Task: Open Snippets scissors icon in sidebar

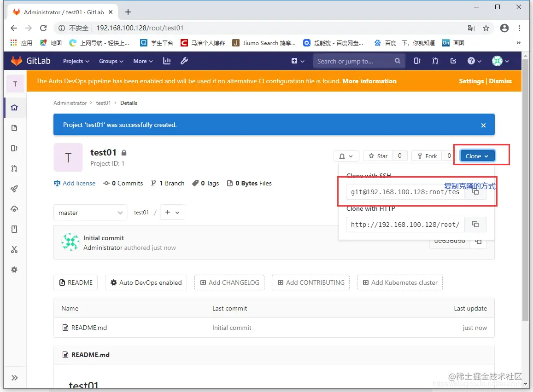Action: coord(14,249)
